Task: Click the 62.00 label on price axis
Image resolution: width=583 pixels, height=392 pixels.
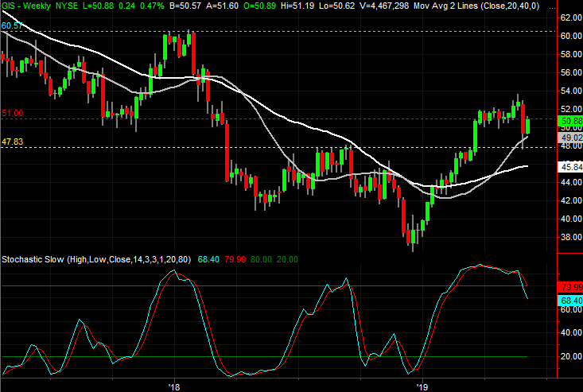Action: 568,17
